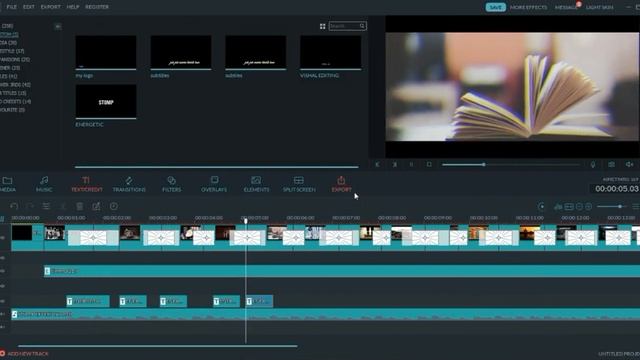
Task: Open the Music library tab
Action: click(x=44, y=184)
